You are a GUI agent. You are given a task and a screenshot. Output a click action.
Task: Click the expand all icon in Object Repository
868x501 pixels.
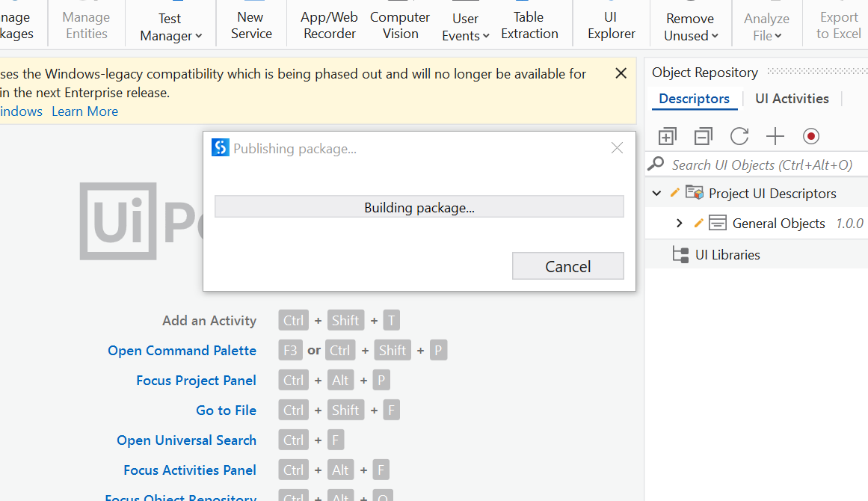click(667, 136)
